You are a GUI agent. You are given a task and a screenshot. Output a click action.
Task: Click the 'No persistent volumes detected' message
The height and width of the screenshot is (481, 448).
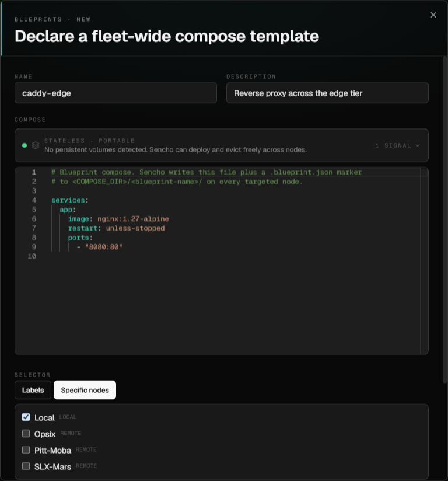[176, 149]
